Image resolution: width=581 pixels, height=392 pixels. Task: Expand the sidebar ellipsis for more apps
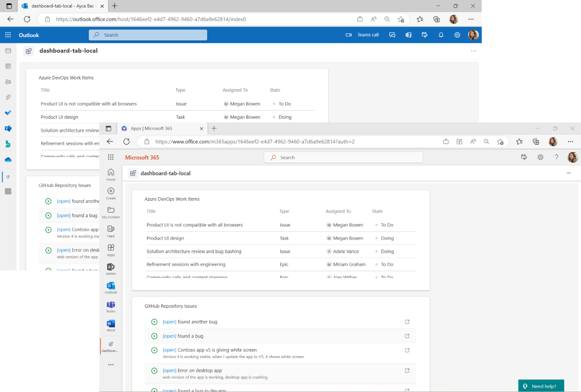(x=110, y=364)
